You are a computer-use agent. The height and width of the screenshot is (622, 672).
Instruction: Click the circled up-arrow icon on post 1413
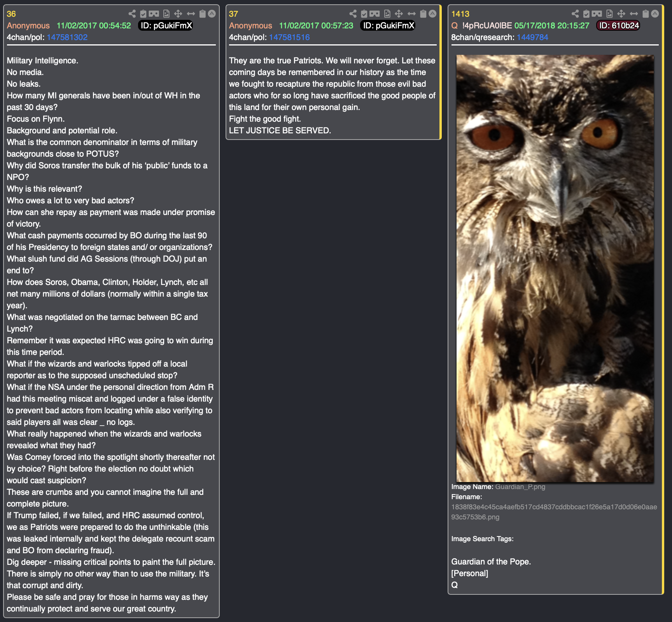click(655, 14)
